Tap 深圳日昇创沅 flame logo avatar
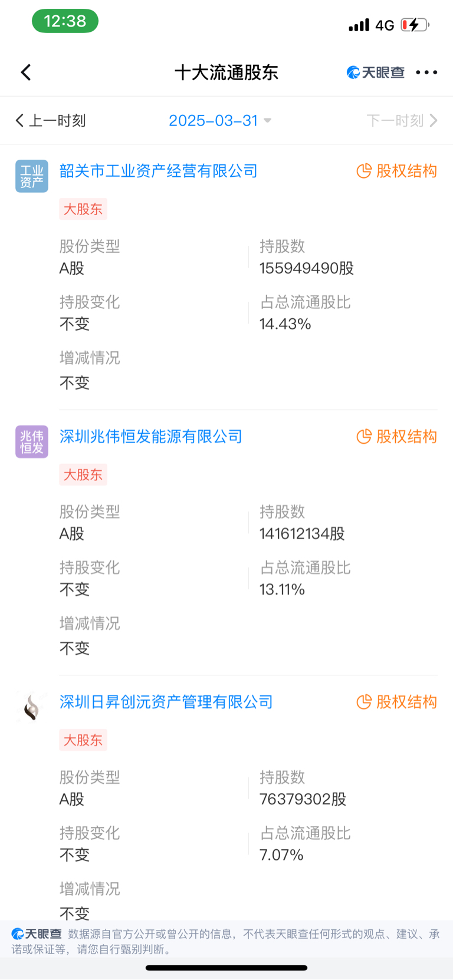 coord(32,707)
